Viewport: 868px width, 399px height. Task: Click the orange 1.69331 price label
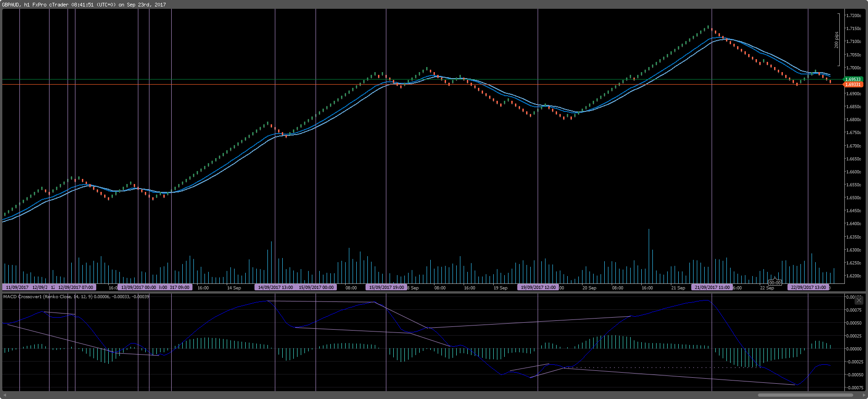[853, 85]
